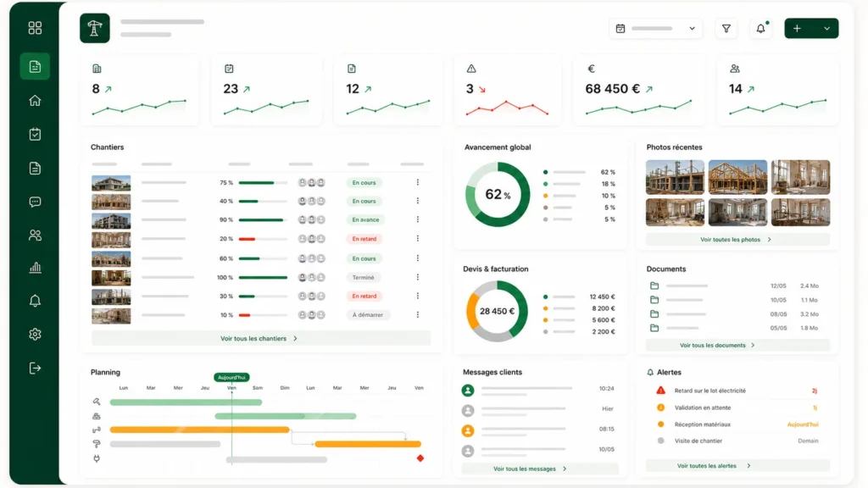
Task: Open the wooden frame house photo
Action: click(737, 177)
